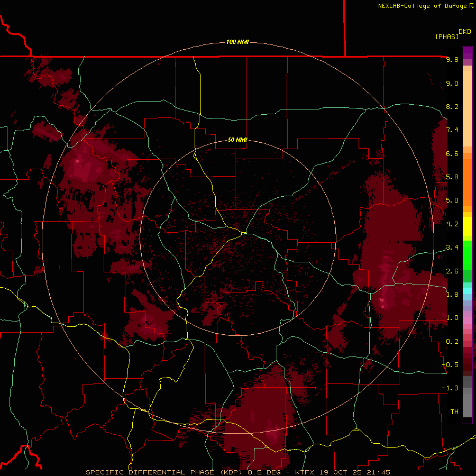Click the KTFX radar site identifier

pyautogui.click(x=305, y=472)
